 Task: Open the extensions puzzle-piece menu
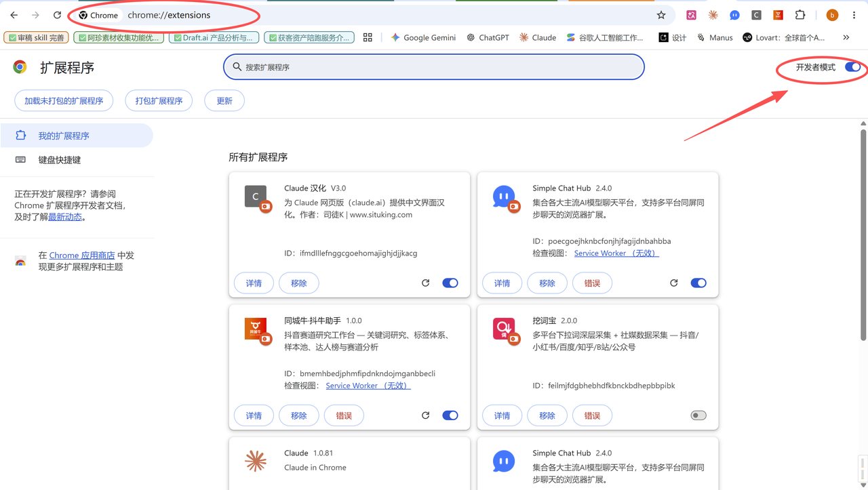800,15
